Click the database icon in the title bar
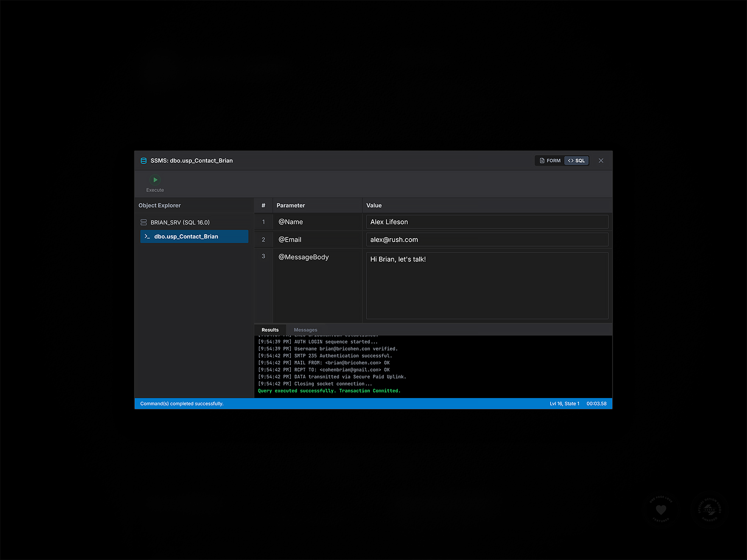The height and width of the screenshot is (560, 747). pos(143,160)
